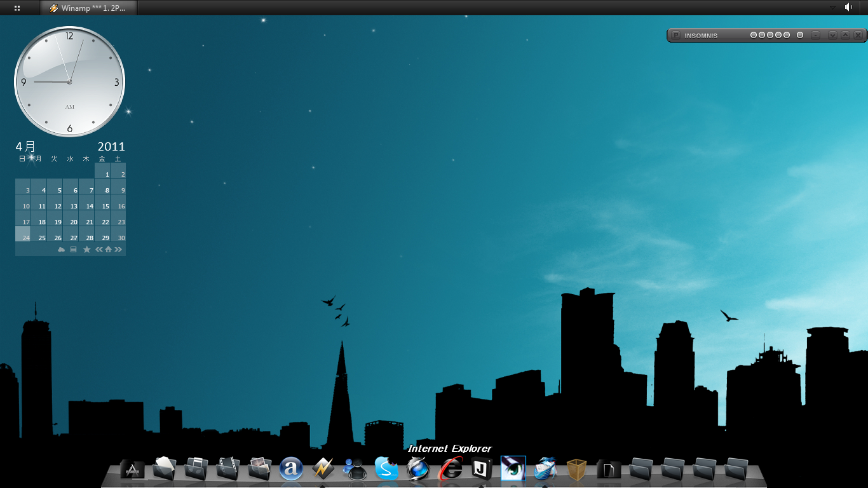Open the App Store style "A" dock icon

click(x=133, y=470)
